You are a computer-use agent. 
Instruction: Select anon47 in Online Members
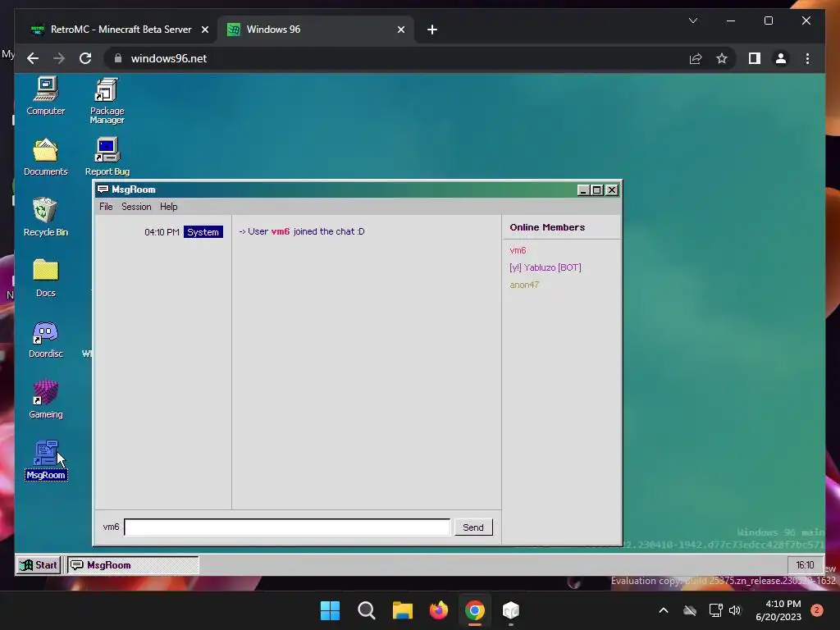(524, 285)
